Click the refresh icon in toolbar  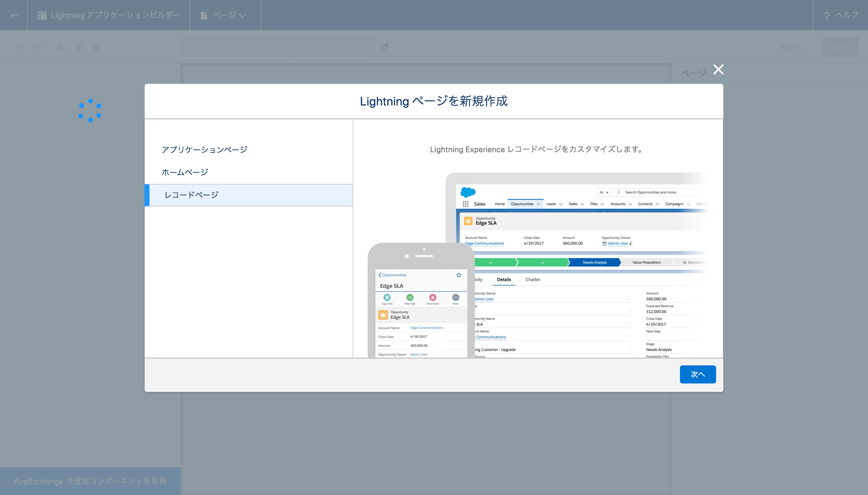click(x=384, y=47)
